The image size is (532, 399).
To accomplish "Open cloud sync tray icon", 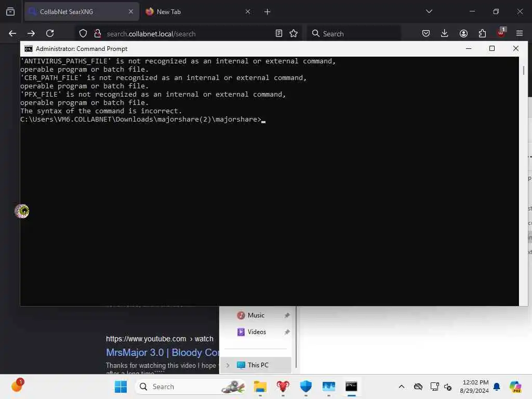I will [x=418, y=387].
